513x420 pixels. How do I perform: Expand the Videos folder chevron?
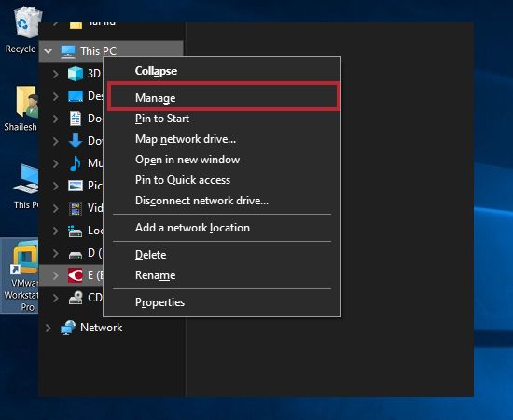coord(56,208)
